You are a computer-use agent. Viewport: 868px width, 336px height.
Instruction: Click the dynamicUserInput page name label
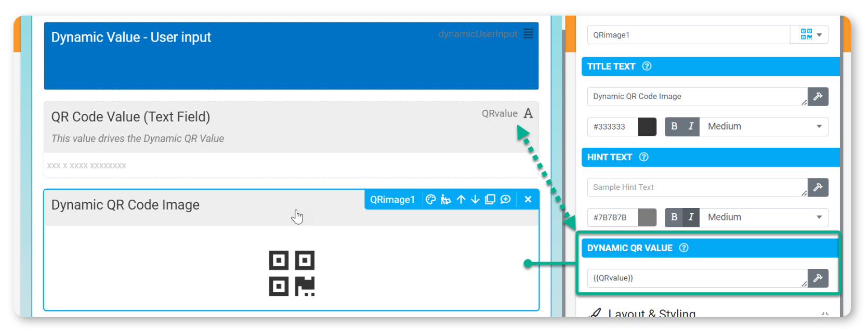click(x=478, y=34)
